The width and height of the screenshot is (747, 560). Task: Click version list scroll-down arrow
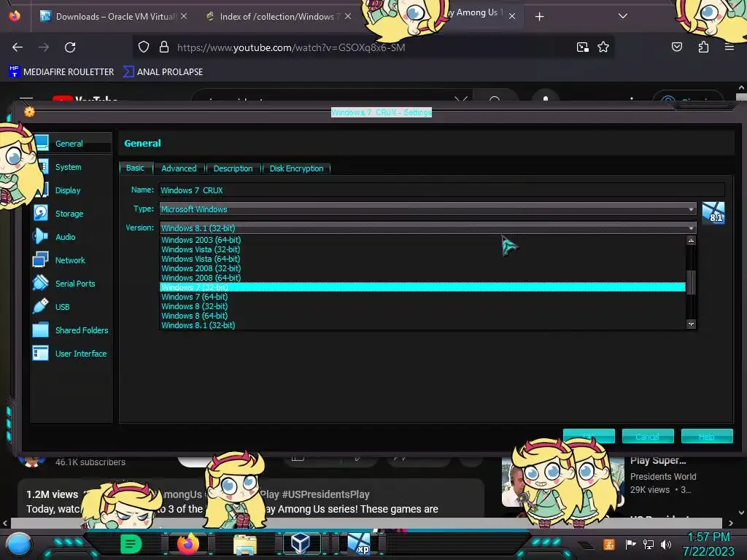(x=691, y=324)
